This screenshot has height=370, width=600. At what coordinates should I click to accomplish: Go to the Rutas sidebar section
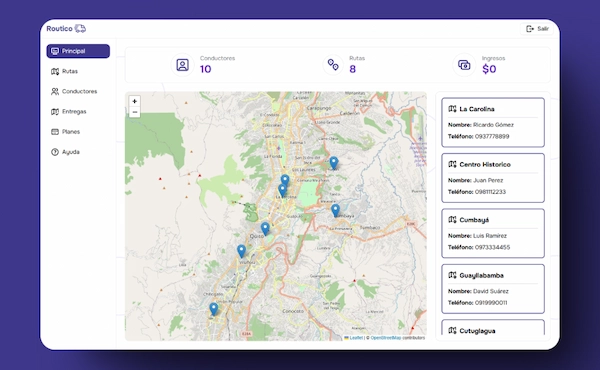click(78, 72)
